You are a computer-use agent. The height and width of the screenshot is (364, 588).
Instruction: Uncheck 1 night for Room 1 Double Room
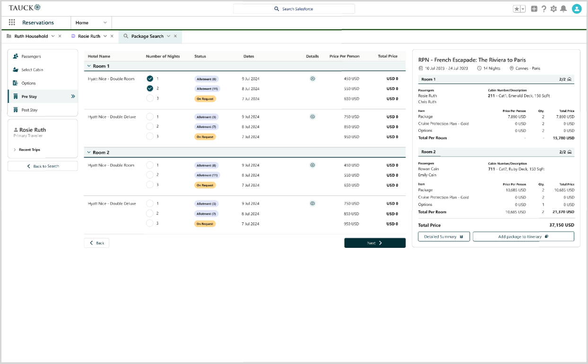150,79
